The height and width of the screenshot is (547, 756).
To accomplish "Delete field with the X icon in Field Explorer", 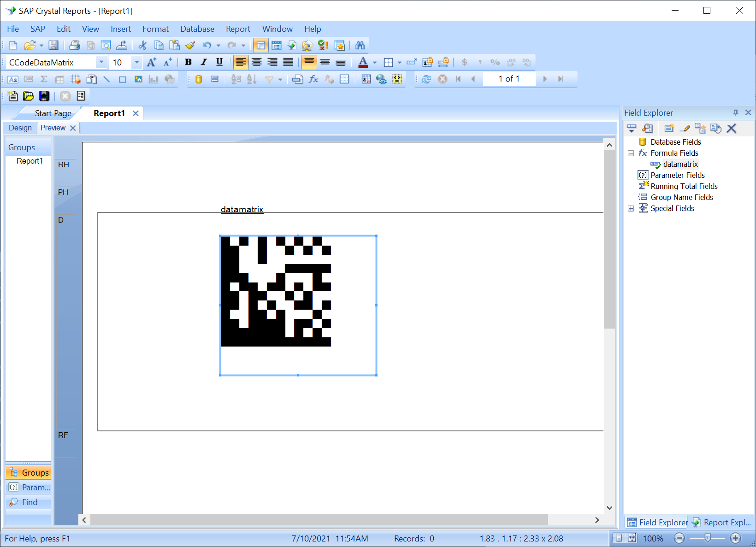I will (732, 129).
